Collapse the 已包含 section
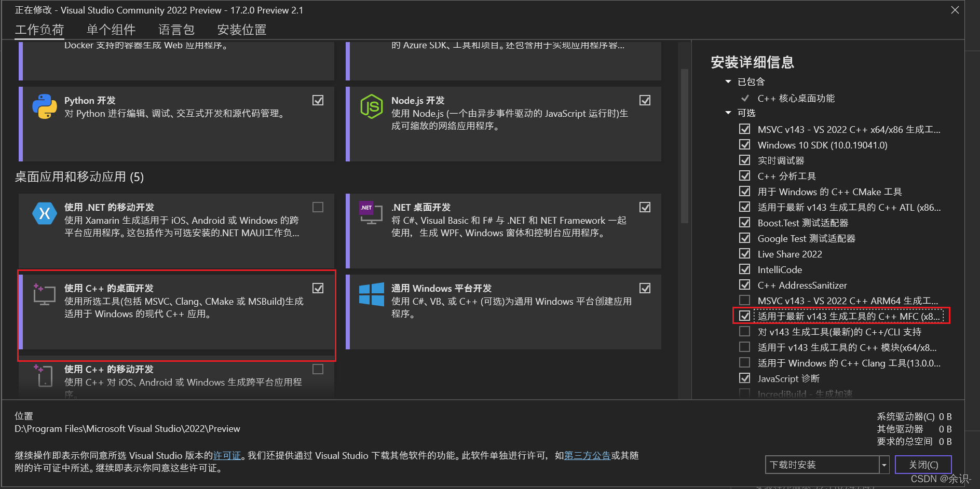 click(728, 81)
